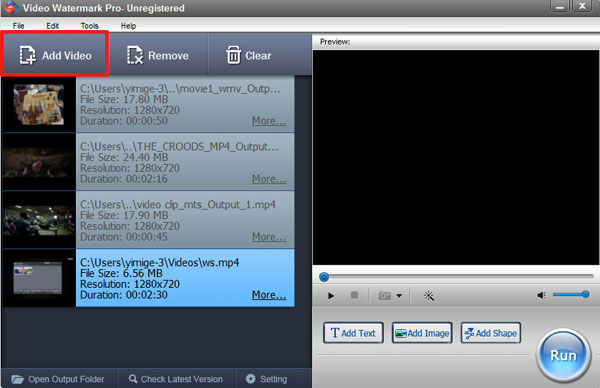Open the Setting gear option

tap(266, 379)
